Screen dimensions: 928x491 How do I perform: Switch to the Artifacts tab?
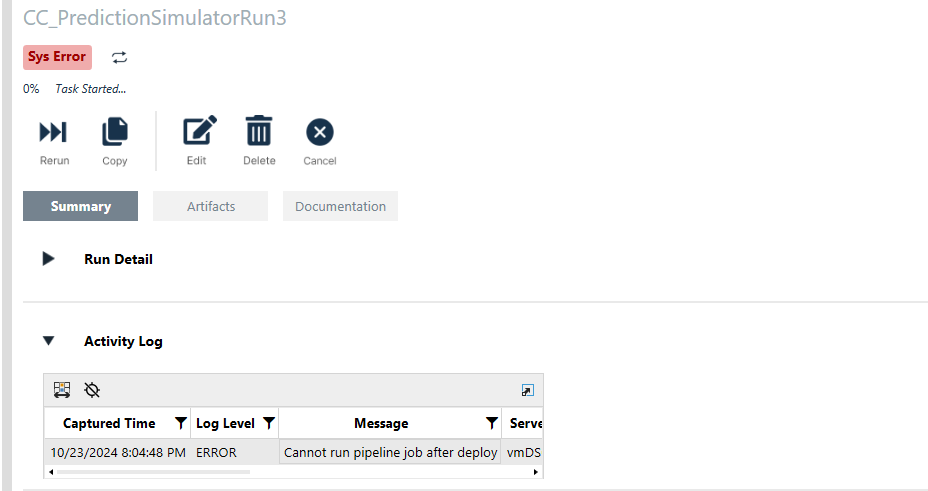211,206
